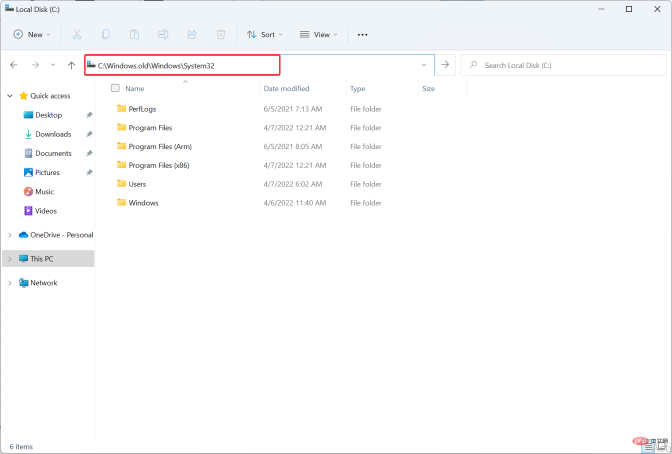Click the 6 items status text
672x454 pixels.
21,447
